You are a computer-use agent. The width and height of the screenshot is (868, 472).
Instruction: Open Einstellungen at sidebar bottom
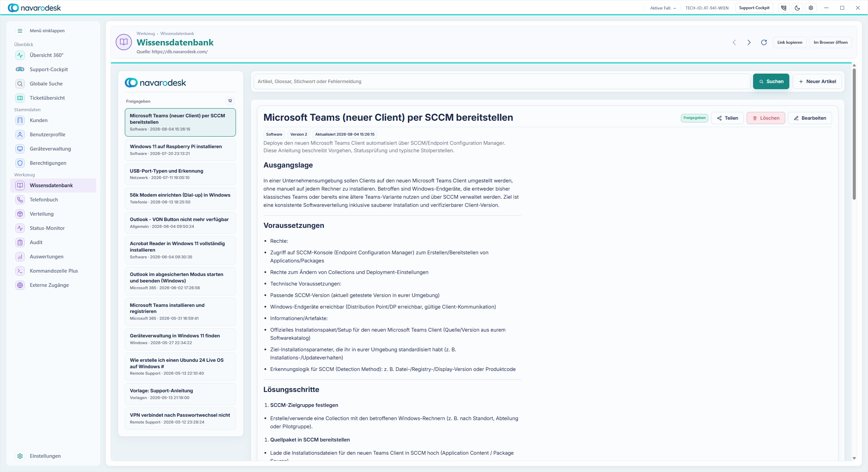[53, 456]
